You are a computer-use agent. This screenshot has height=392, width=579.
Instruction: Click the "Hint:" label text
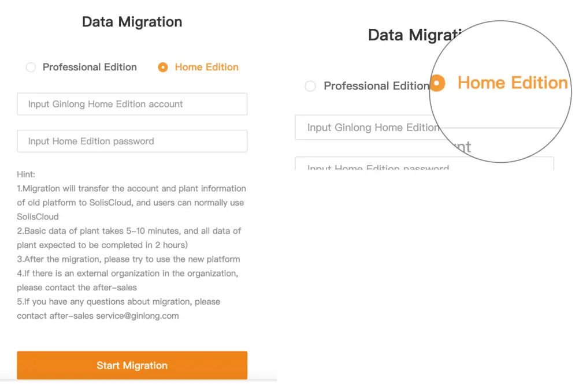pyautogui.click(x=27, y=174)
